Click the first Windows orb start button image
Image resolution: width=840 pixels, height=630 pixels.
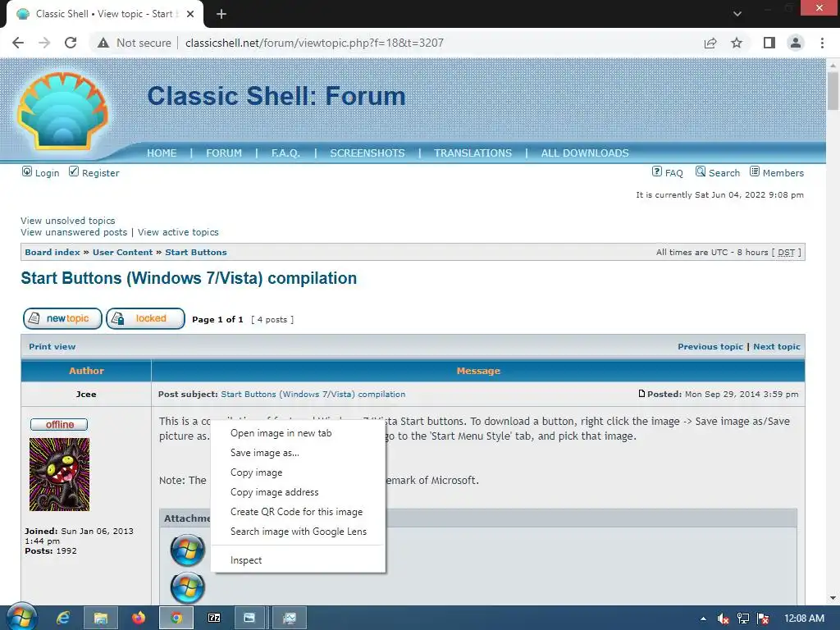(188, 550)
